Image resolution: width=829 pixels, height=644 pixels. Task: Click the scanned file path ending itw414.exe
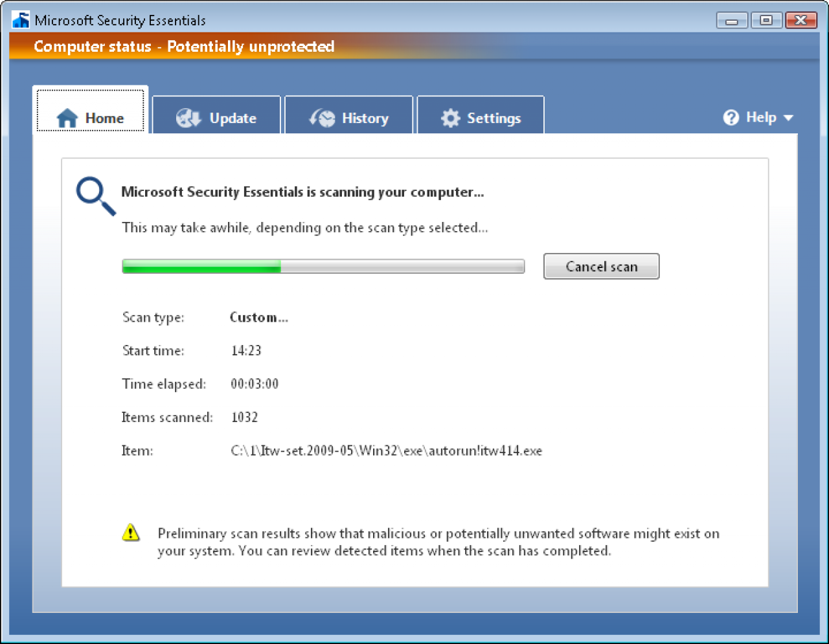pyautogui.click(x=387, y=450)
